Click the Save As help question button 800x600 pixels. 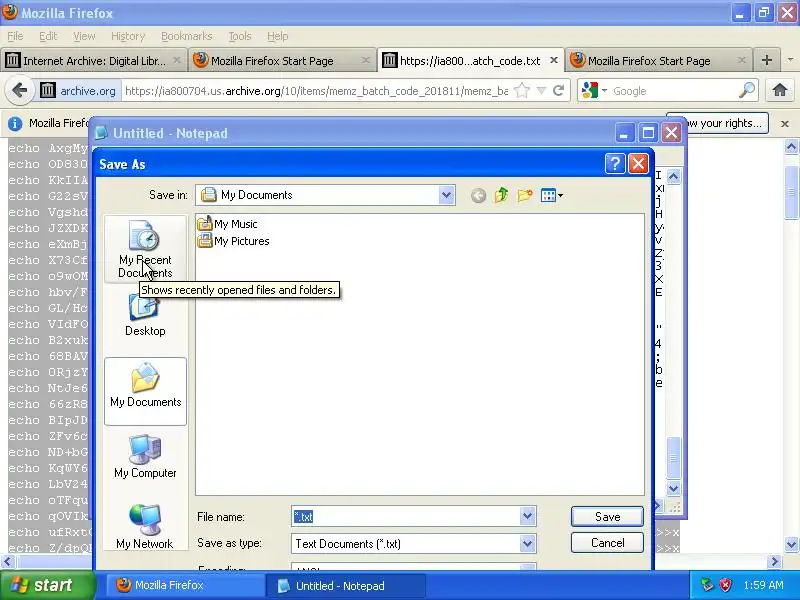tap(615, 164)
